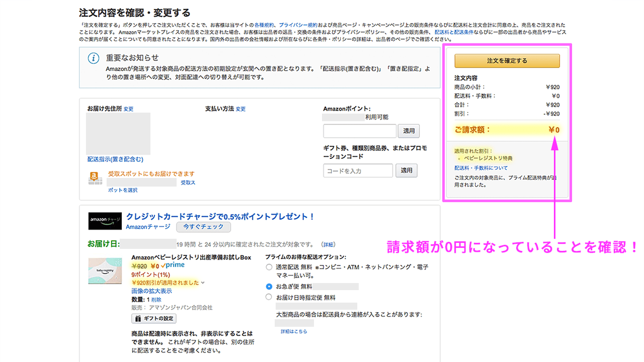Click the 注文を確定する order button
The image size is (644, 362).
point(507,61)
